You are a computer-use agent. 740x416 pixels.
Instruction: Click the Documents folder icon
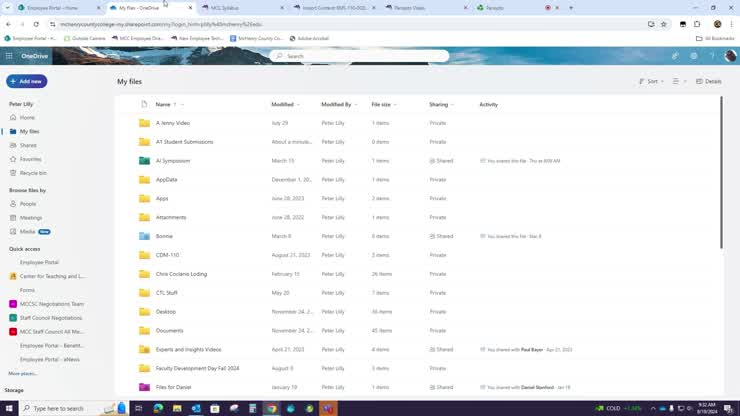point(144,331)
